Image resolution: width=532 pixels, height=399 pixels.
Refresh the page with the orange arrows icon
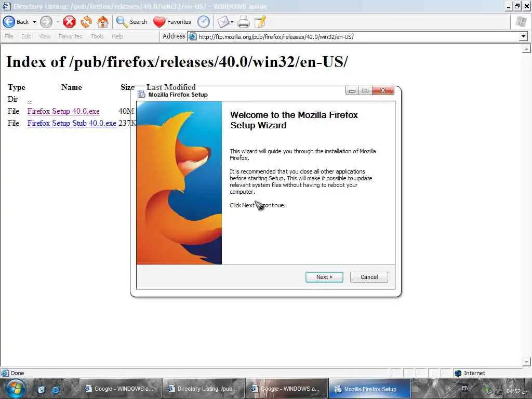tap(86, 22)
